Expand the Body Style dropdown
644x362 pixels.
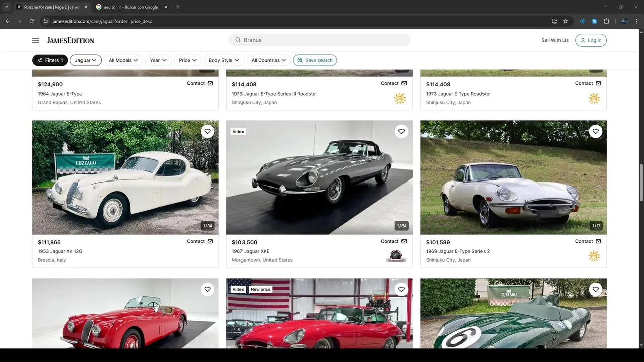pyautogui.click(x=224, y=60)
